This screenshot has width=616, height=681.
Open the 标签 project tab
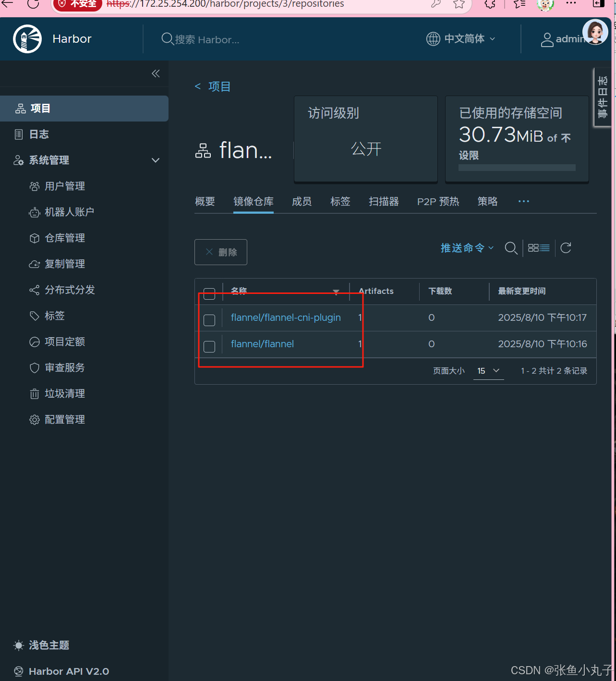tap(340, 201)
